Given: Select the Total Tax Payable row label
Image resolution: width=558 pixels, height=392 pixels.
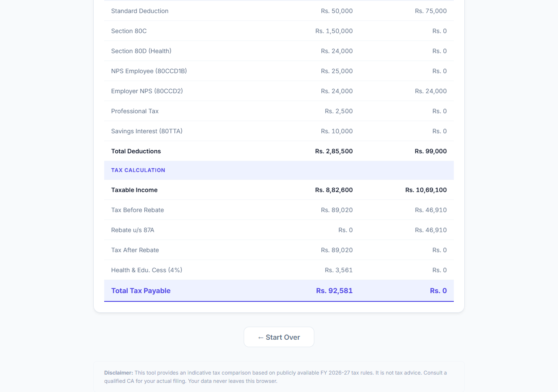Looking at the screenshot, I should coord(141,291).
